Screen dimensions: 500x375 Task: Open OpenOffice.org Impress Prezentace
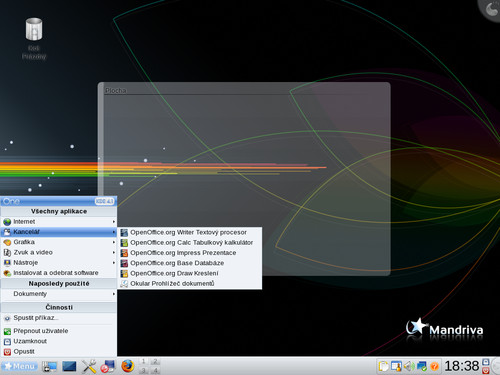(x=189, y=253)
